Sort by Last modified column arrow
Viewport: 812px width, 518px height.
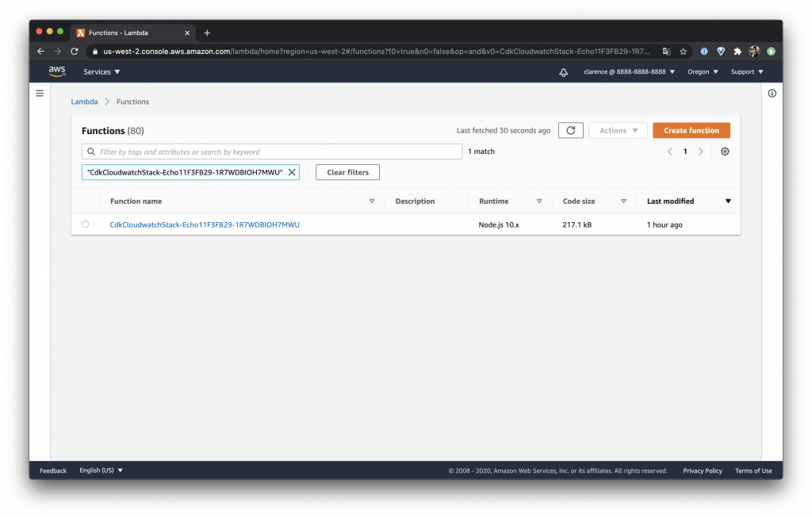coord(728,201)
